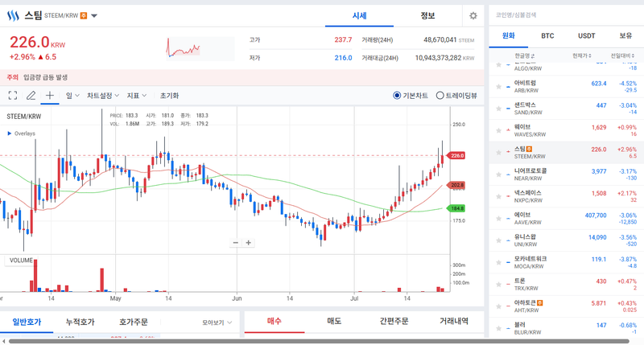
Task: Select 원화 market tab
Action: [x=509, y=36]
